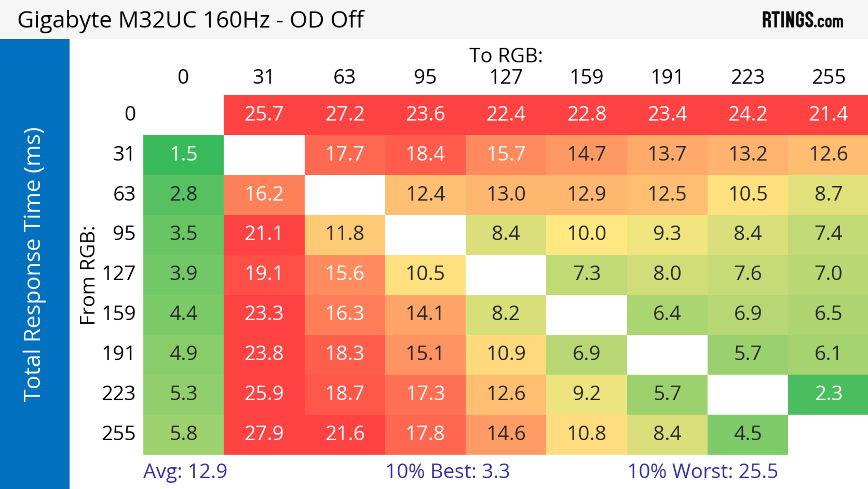This screenshot has width=868, height=489.
Task: Select the 10% Worst: 25.5 summary
Action: point(703,471)
